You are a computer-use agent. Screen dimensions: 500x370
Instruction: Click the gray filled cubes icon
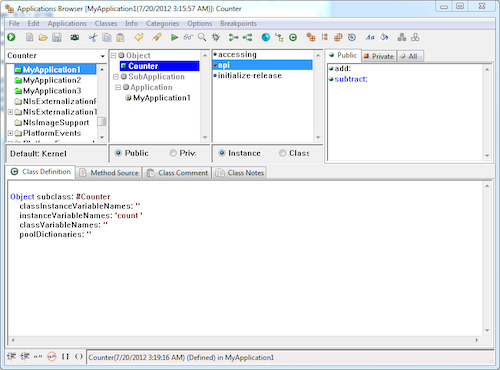pos(402,37)
